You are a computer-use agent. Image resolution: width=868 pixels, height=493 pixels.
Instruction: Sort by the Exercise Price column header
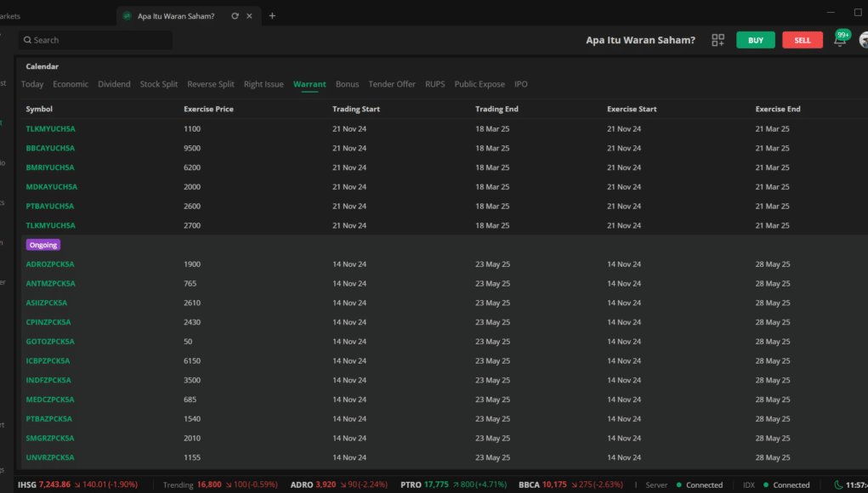[x=208, y=109]
